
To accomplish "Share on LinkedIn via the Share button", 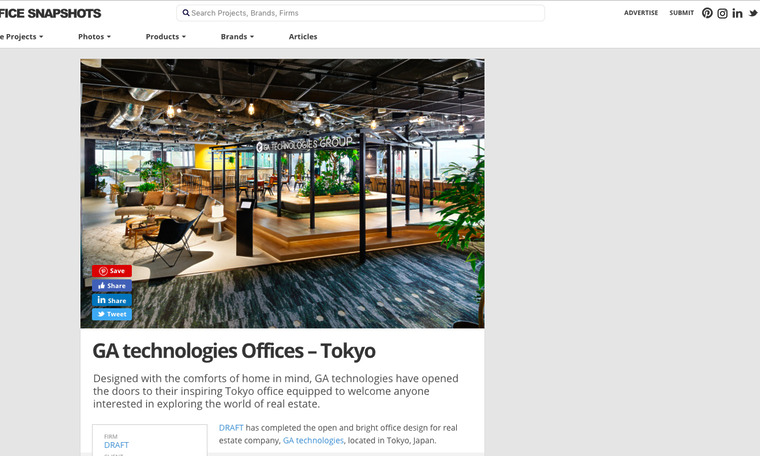I will coord(112,300).
